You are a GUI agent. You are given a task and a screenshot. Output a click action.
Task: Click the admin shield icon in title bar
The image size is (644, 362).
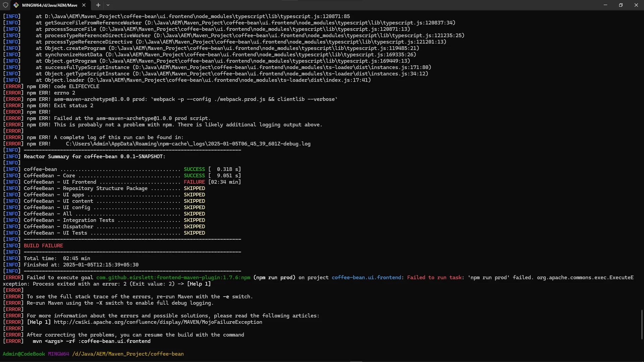(5, 5)
